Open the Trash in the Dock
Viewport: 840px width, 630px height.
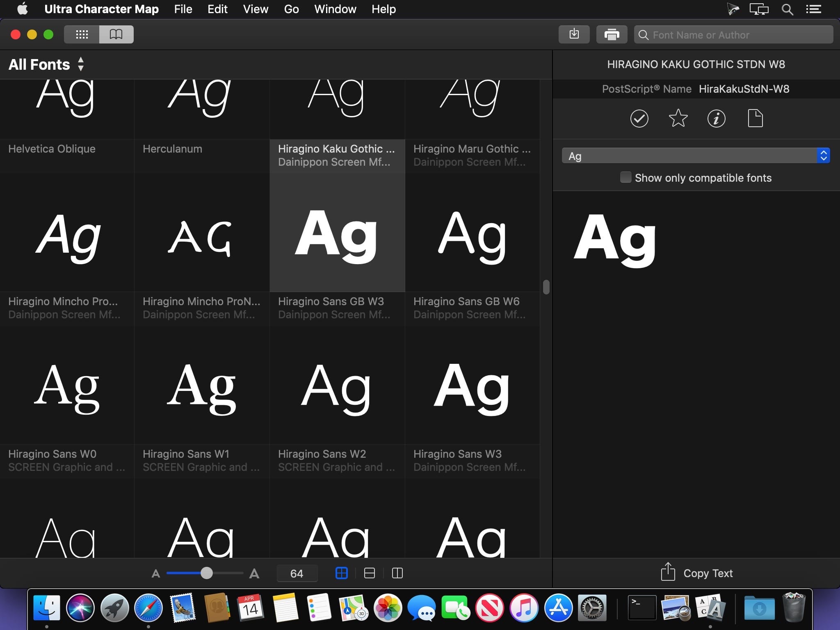point(794,607)
